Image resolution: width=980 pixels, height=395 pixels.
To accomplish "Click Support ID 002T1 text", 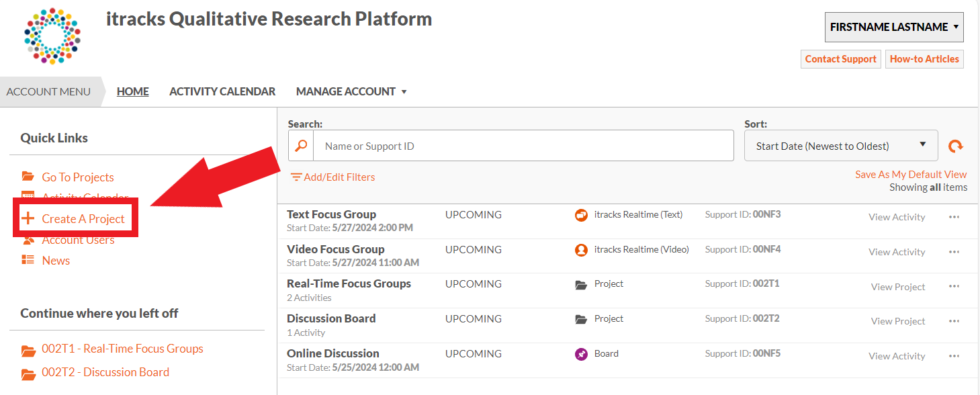I will pos(742,283).
